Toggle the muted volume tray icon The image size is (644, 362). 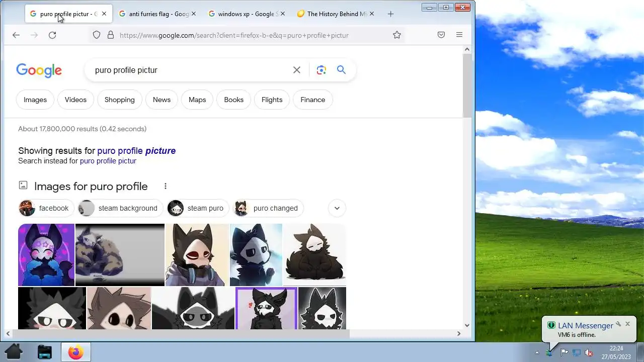[x=589, y=352]
